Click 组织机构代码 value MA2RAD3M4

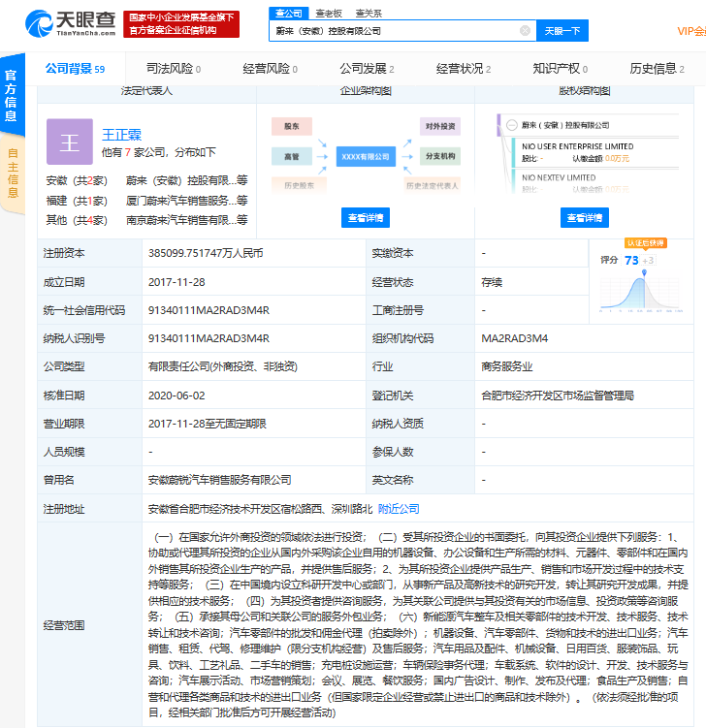(x=514, y=338)
